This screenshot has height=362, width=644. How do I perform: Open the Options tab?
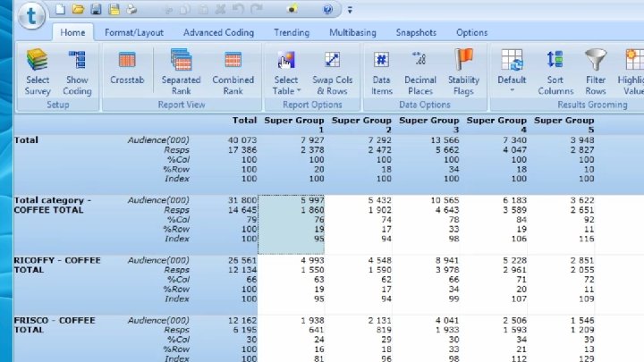click(472, 32)
